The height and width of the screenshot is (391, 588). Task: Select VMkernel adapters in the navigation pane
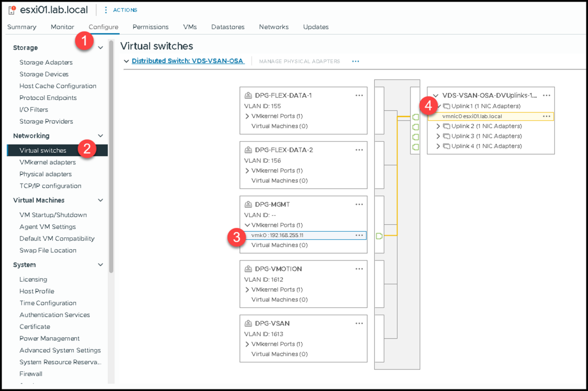[47, 162]
